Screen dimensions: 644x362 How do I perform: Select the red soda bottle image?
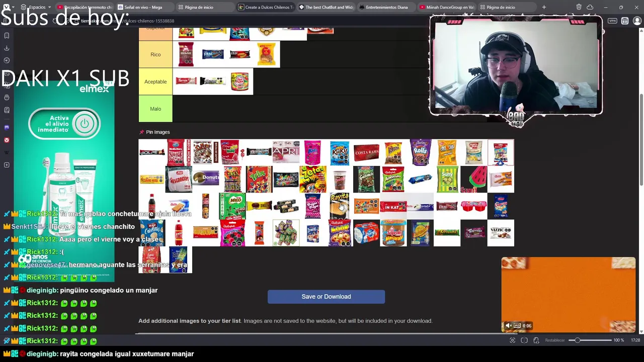point(179,233)
